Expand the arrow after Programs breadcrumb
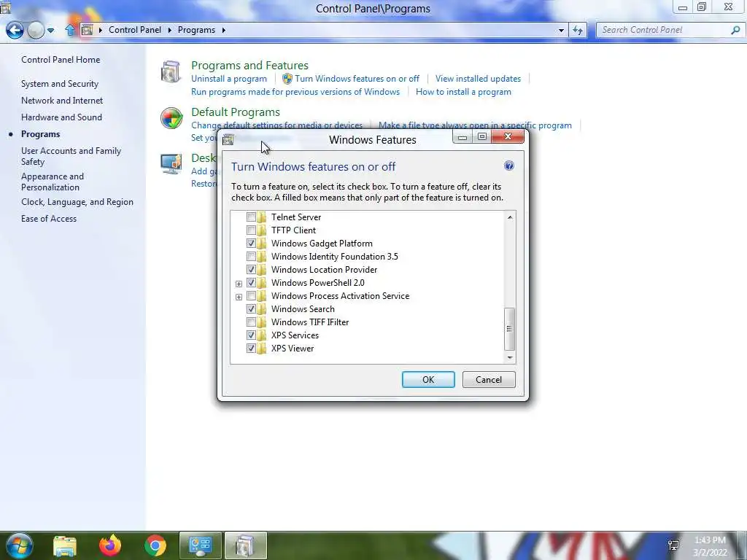The width and height of the screenshot is (747, 560). [x=223, y=30]
